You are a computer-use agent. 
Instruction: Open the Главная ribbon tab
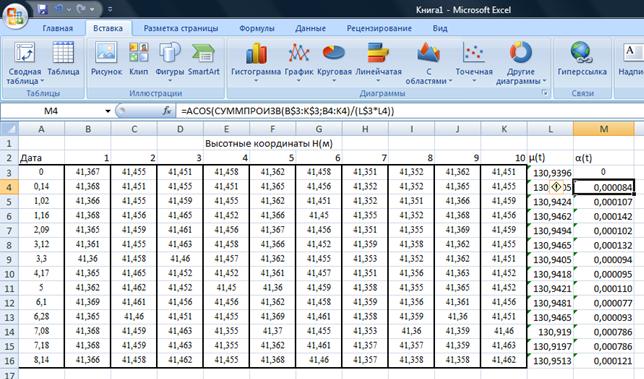(58, 28)
